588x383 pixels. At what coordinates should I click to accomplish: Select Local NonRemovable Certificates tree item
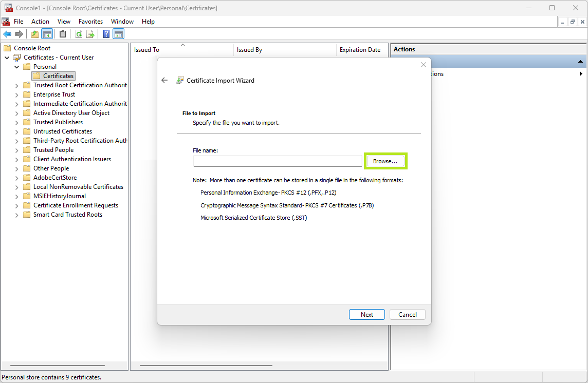[78, 187]
